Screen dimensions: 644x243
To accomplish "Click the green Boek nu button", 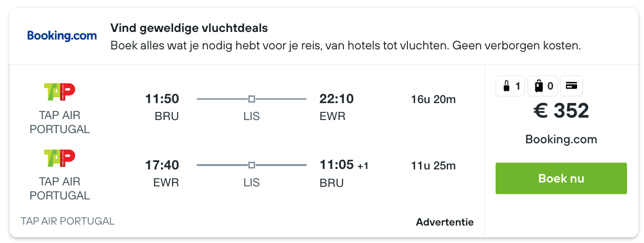I will (561, 179).
